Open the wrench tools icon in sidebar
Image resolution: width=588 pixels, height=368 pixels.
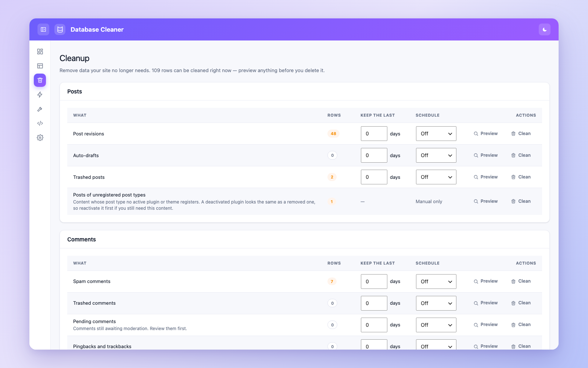pos(40,109)
